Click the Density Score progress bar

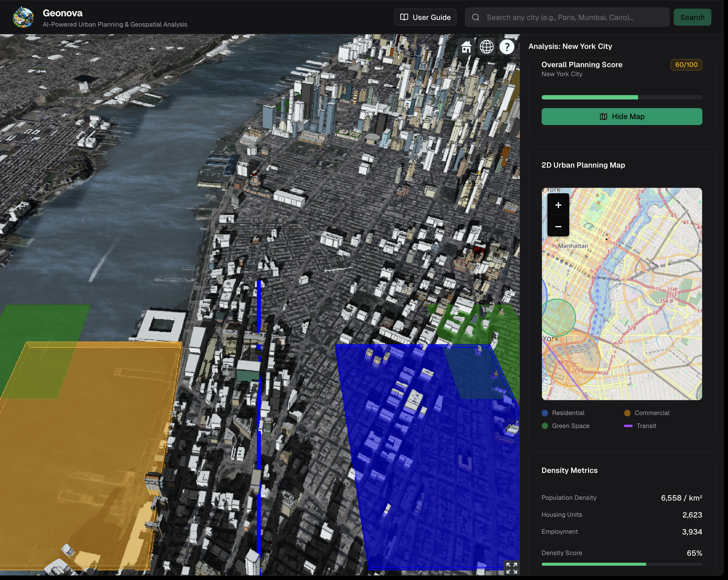(x=621, y=564)
